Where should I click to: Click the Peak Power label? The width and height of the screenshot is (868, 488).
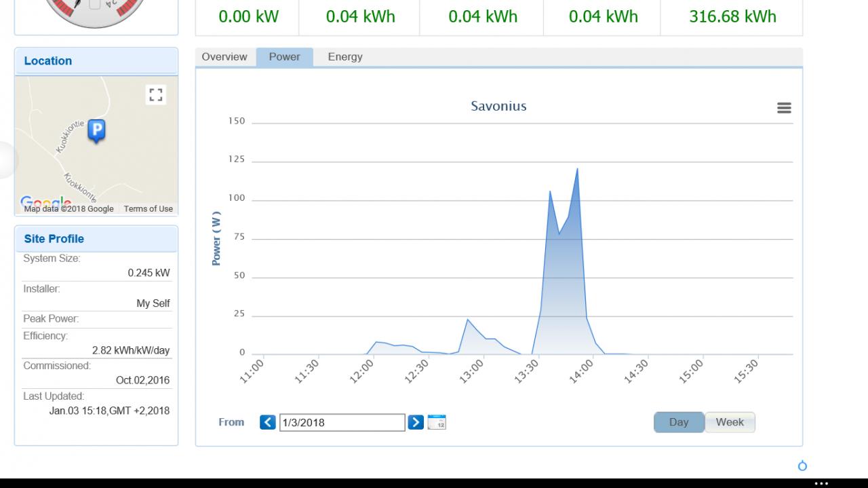[x=51, y=319]
